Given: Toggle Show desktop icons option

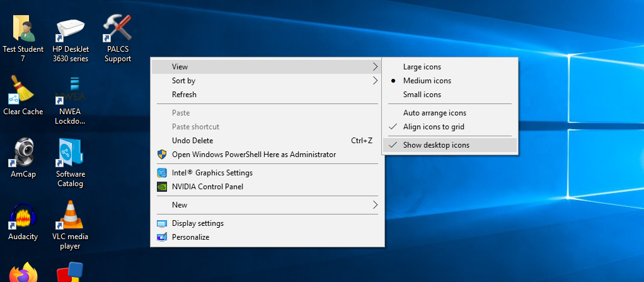Looking at the screenshot, I should pyautogui.click(x=436, y=145).
